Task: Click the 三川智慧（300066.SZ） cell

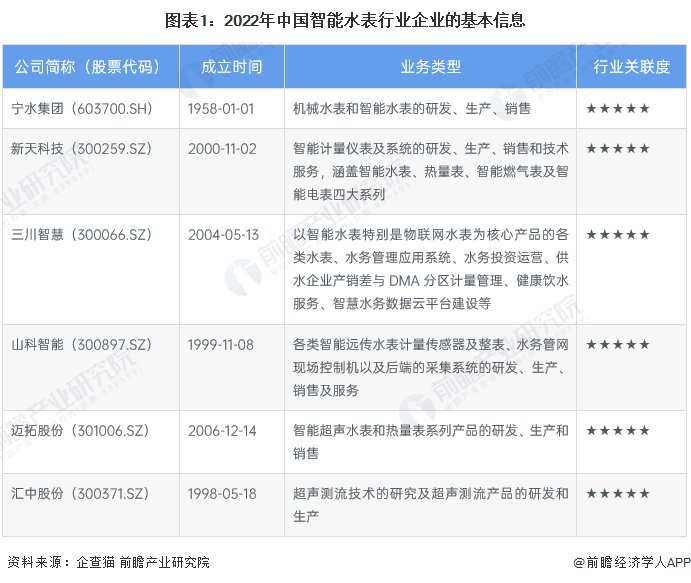Action: 82,234
